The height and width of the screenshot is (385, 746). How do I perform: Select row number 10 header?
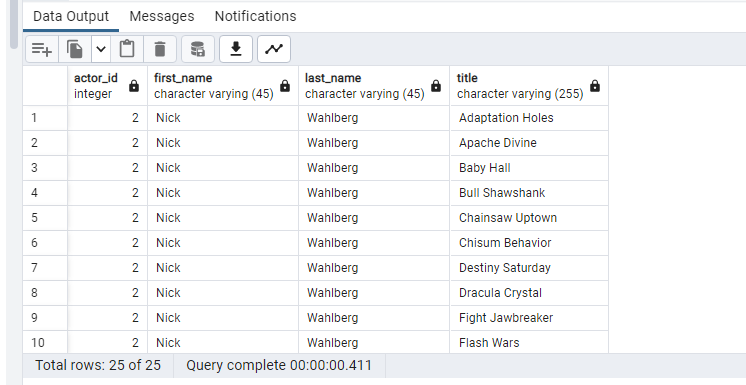45,343
